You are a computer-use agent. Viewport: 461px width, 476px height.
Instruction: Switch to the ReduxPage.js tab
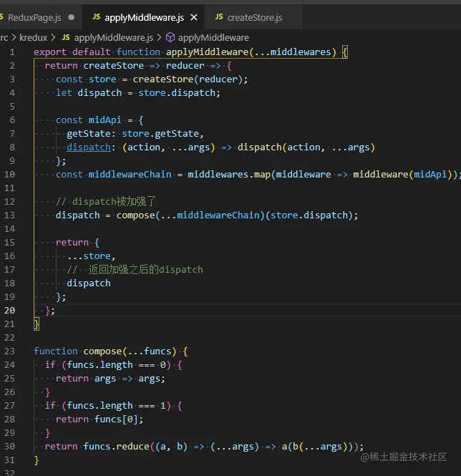[x=34, y=18]
